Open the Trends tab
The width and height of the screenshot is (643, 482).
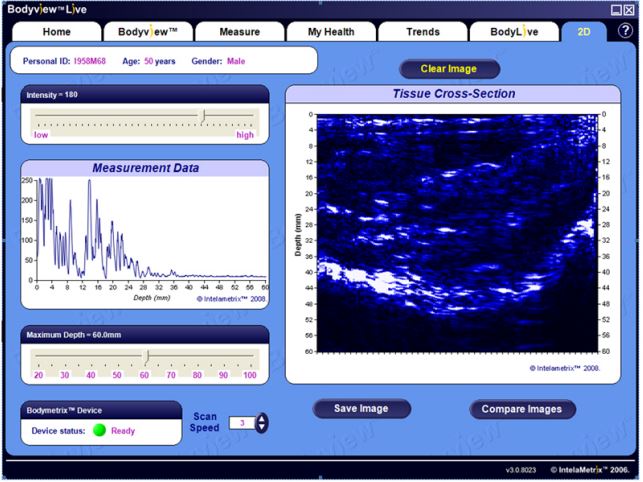click(423, 32)
